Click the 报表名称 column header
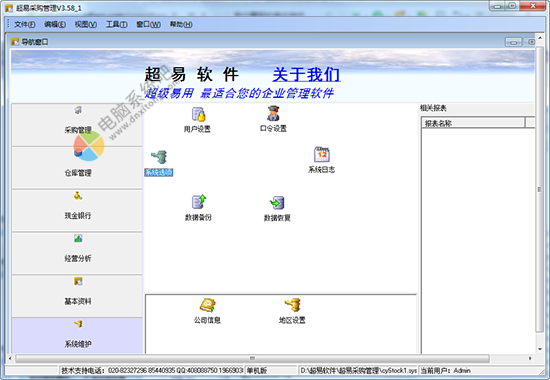The width and height of the screenshot is (550, 380). pos(473,123)
